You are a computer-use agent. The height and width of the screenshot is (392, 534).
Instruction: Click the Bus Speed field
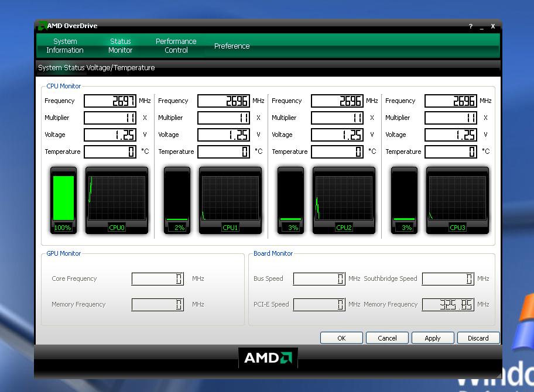point(319,278)
